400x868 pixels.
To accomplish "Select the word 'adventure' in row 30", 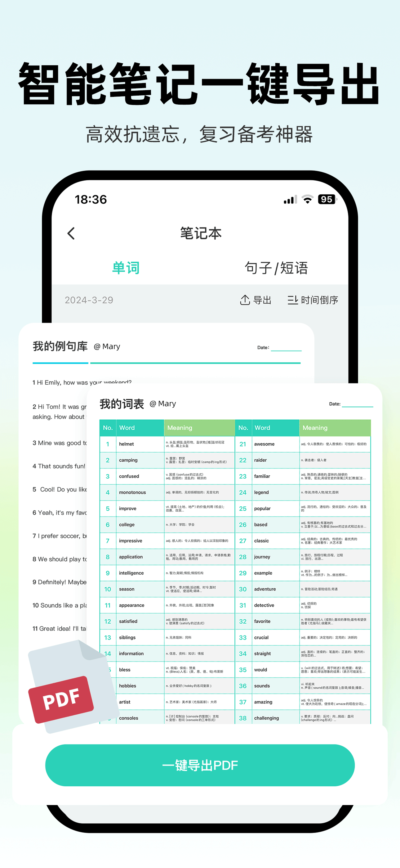I will [x=265, y=589].
